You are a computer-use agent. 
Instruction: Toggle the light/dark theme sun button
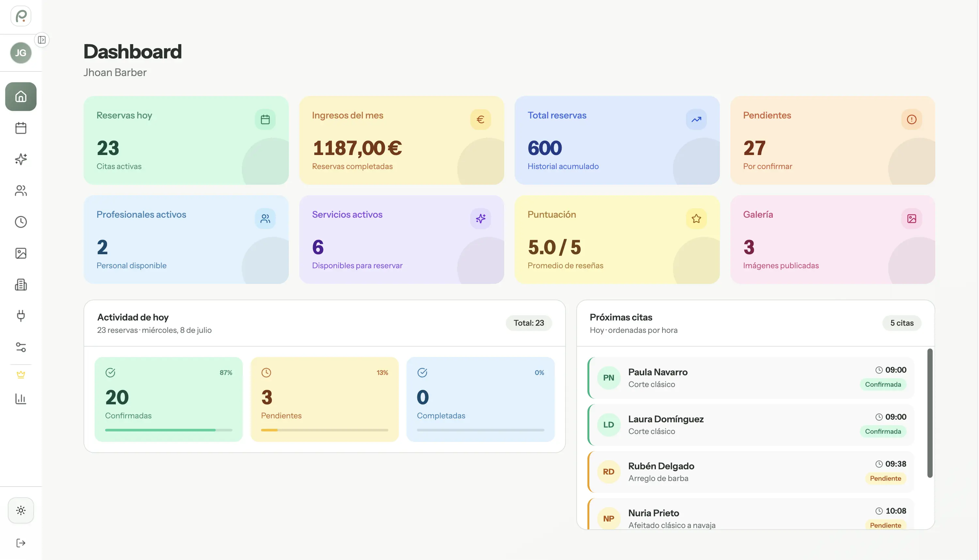[21, 511]
